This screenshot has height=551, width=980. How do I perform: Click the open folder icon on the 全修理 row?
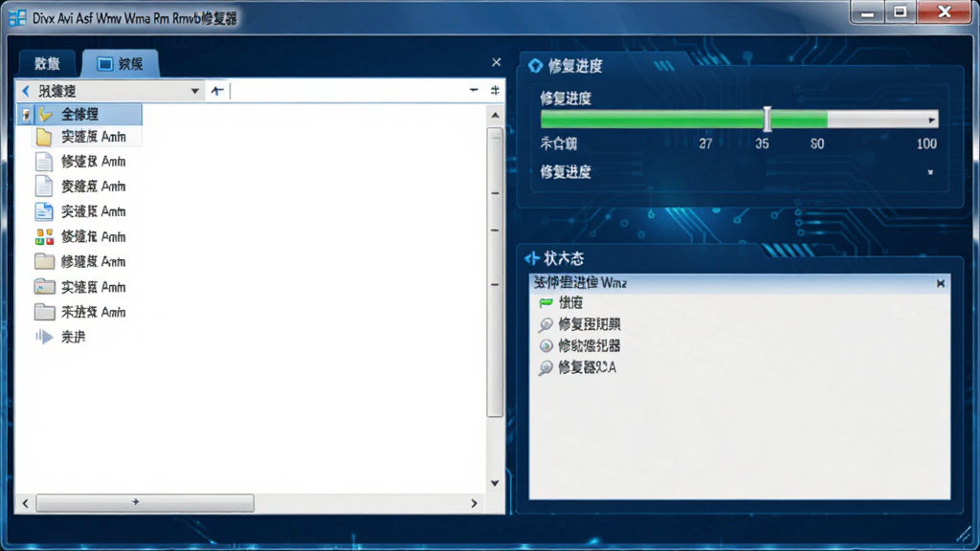[x=45, y=115]
